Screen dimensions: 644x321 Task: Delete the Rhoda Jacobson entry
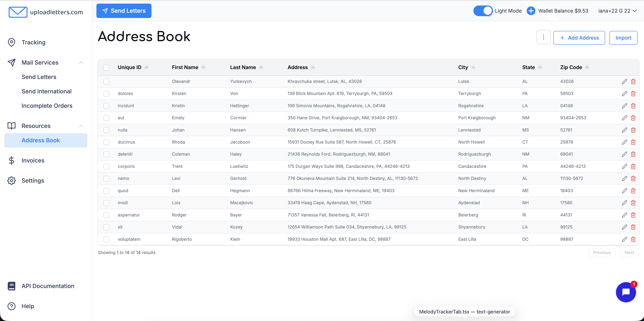633,142
